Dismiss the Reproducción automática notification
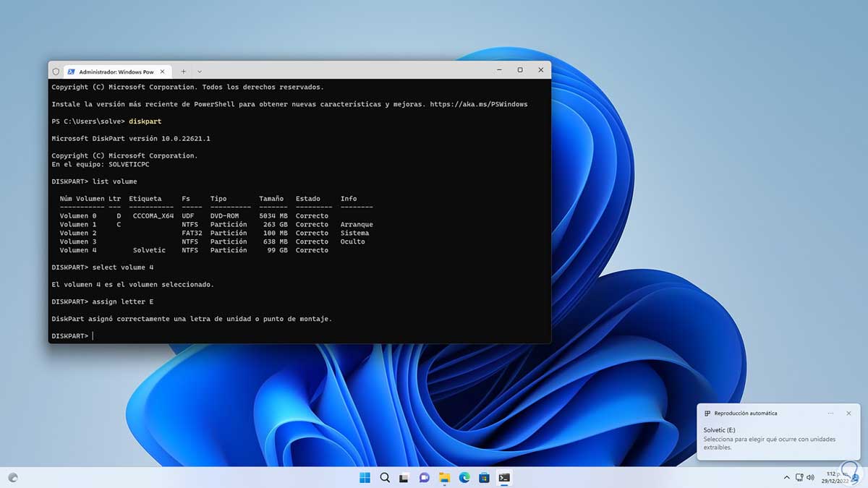 click(849, 413)
